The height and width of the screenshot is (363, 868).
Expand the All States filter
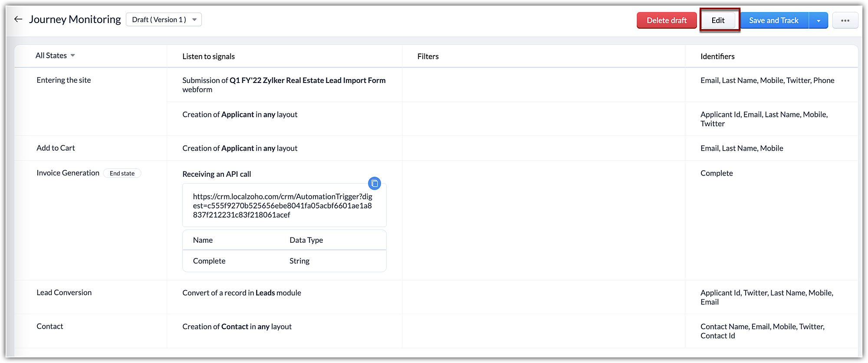(55, 56)
